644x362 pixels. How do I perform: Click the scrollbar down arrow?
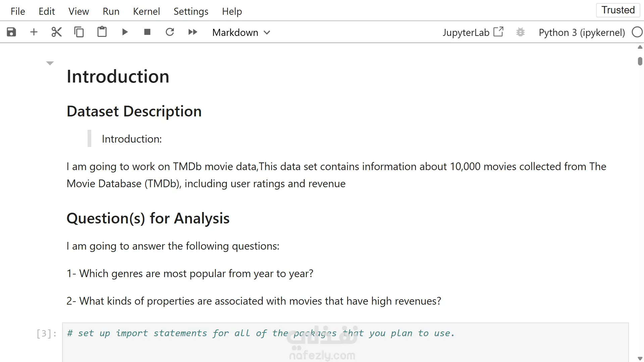coord(640,358)
